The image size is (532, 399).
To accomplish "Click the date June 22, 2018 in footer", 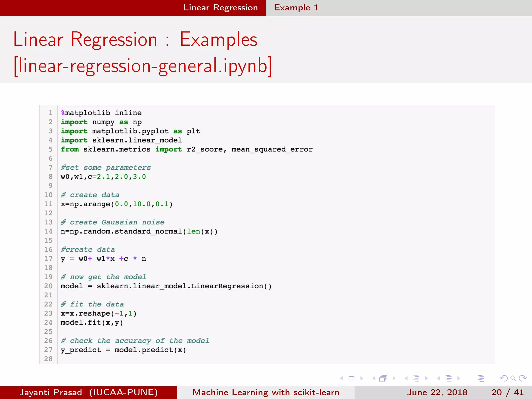I will (437, 392).
